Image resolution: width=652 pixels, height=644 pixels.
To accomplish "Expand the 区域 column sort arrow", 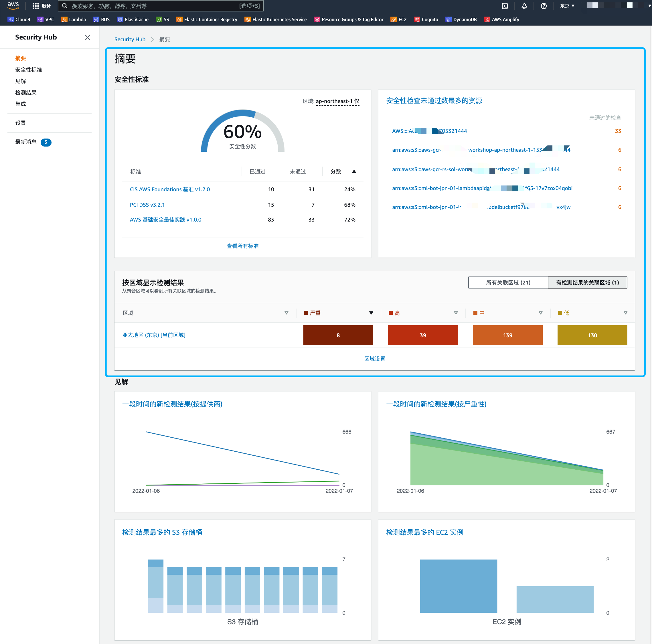I will (286, 313).
